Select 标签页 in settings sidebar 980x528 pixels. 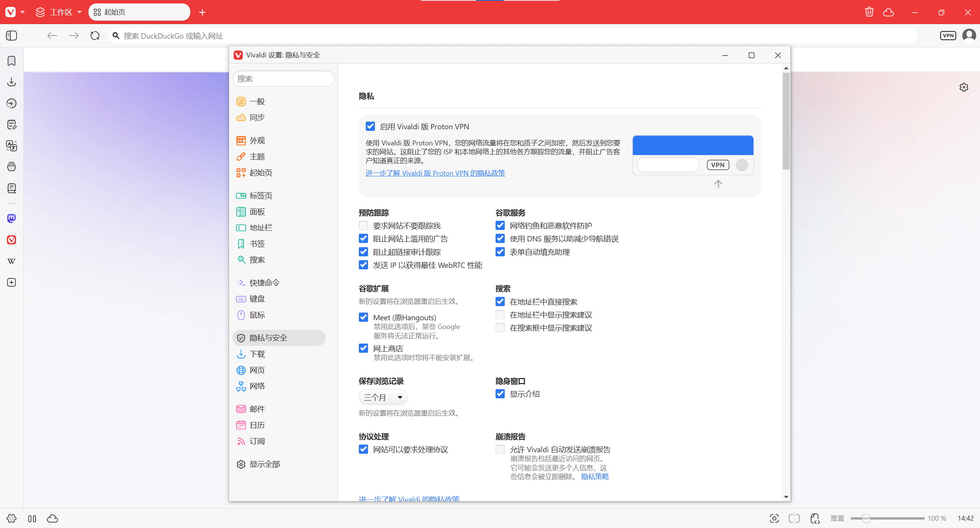pyautogui.click(x=260, y=196)
